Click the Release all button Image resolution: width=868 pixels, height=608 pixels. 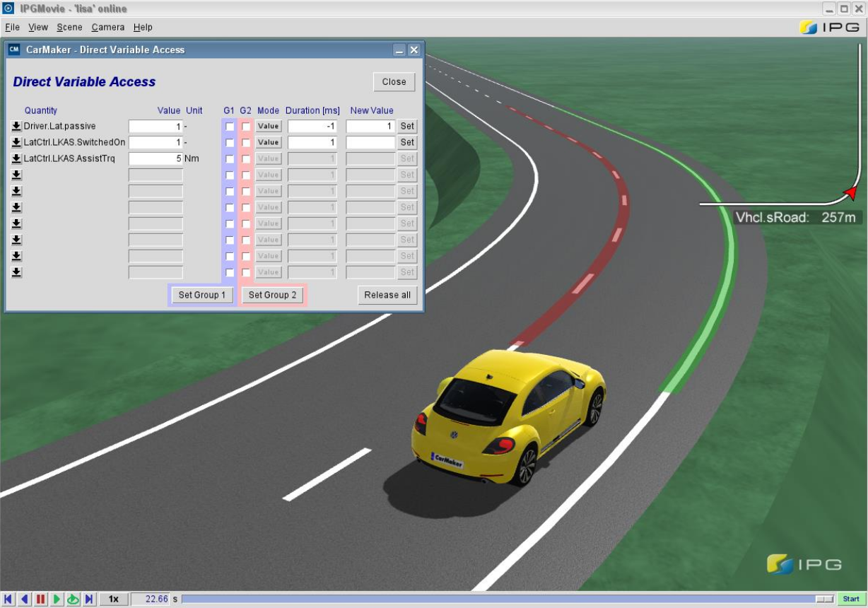click(x=387, y=295)
